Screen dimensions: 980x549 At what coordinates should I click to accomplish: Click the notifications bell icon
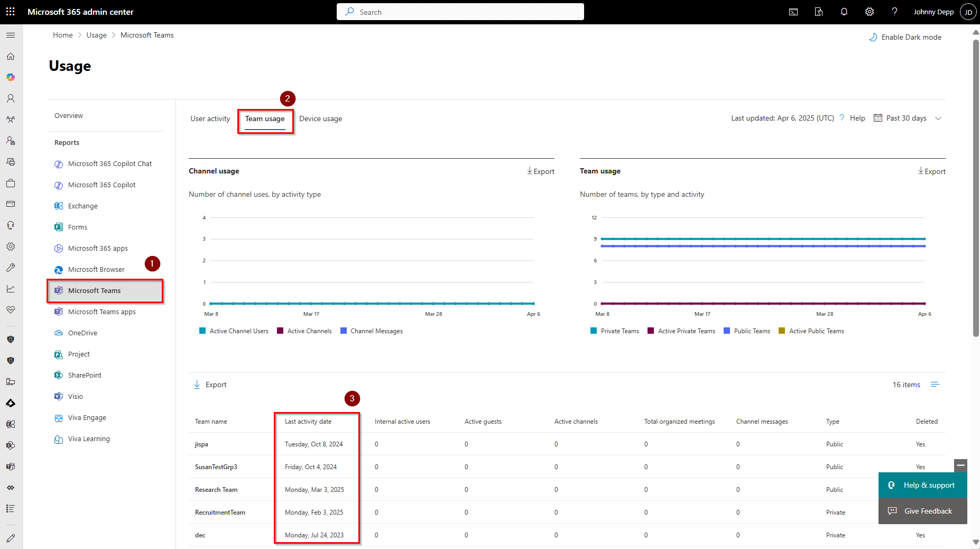(844, 12)
